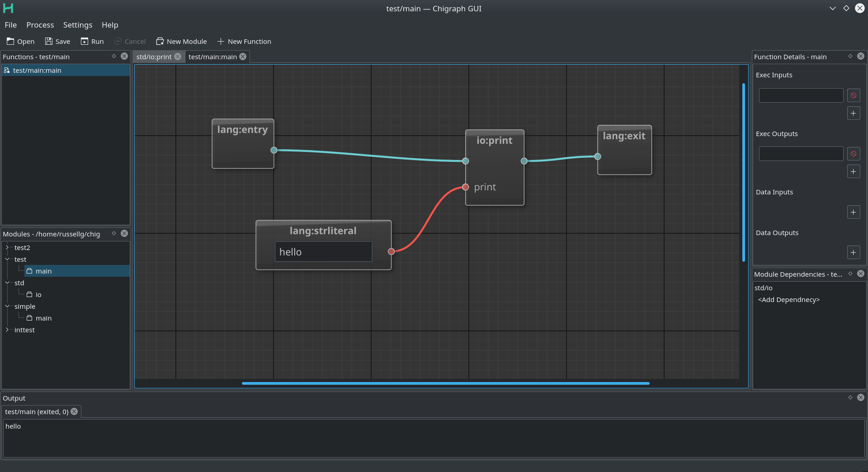Add an Exec Output entry

854,171
